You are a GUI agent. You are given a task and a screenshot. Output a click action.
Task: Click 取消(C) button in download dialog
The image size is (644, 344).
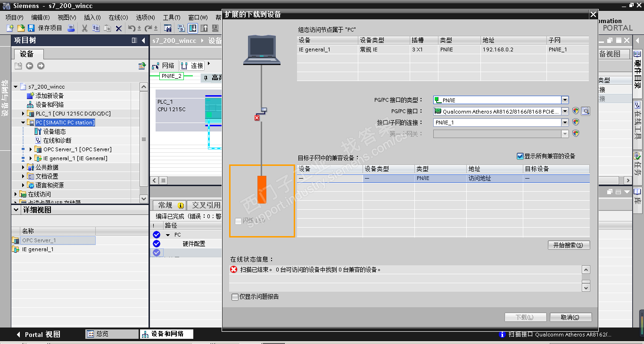(570, 317)
